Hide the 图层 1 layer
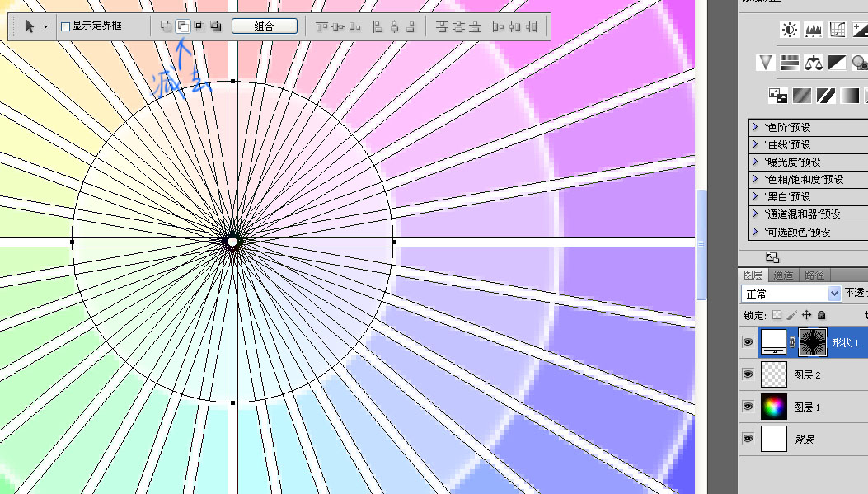Viewport: 868px width, 494px height. [748, 407]
